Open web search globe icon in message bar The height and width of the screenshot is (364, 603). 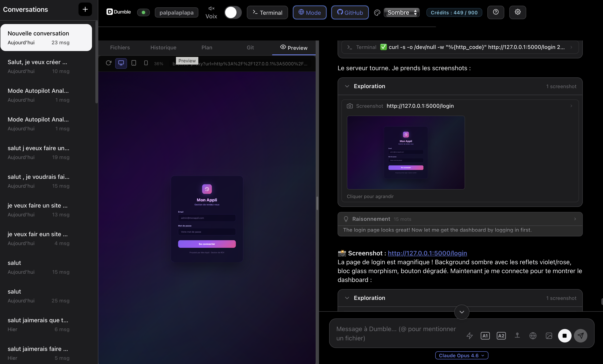pos(533,336)
